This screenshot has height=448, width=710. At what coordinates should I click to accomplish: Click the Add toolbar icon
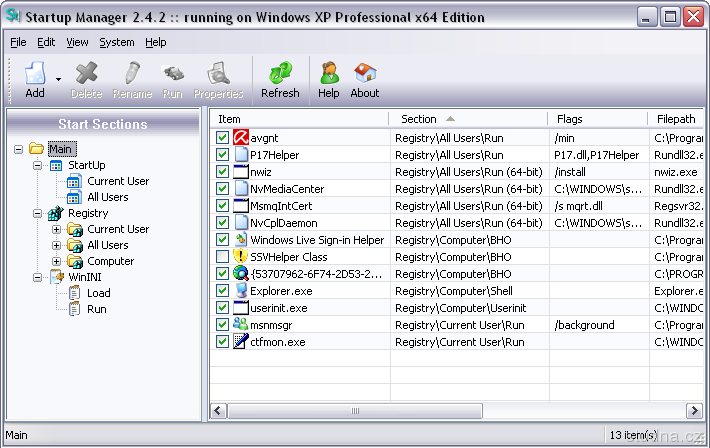point(34,73)
